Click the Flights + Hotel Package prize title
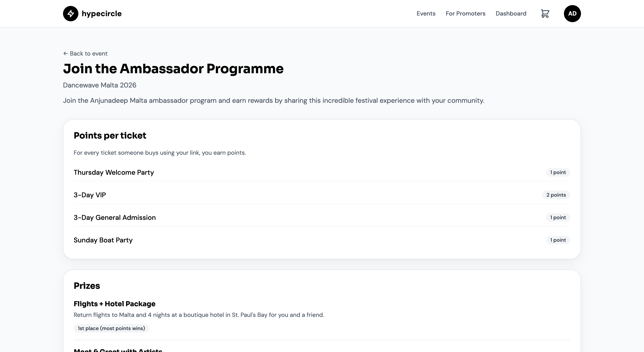This screenshot has height=352, width=644. pyautogui.click(x=115, y=304)
